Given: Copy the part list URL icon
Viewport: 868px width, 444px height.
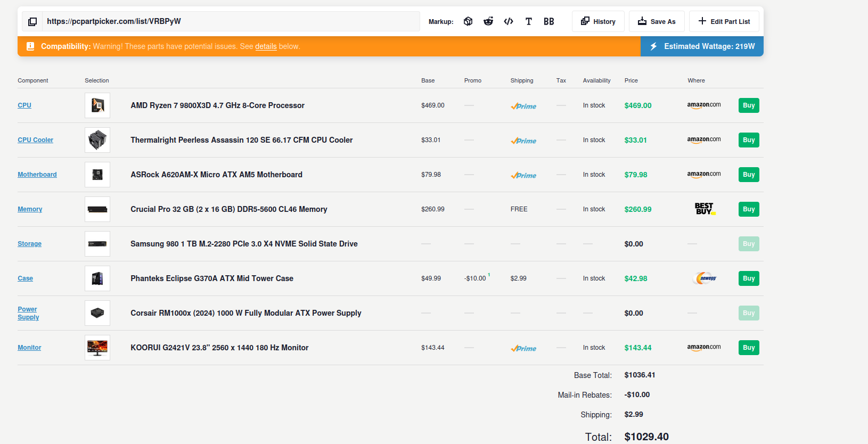Looking at the screenshot, I should point(32,22).
